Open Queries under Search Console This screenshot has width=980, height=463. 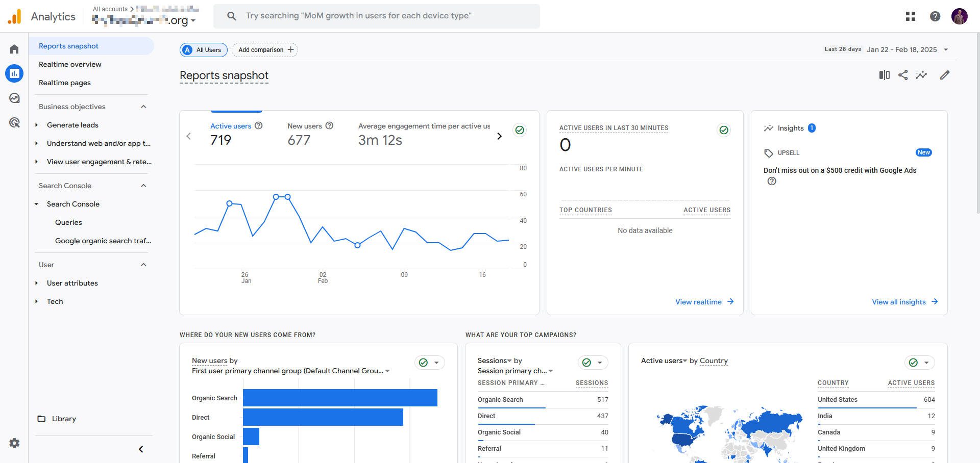[68, 222]
